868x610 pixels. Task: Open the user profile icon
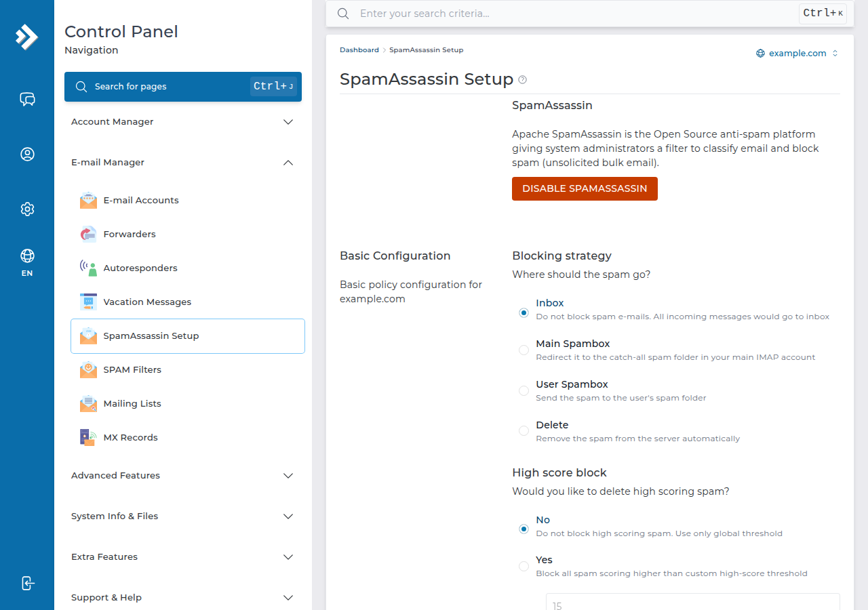(27, 154)
